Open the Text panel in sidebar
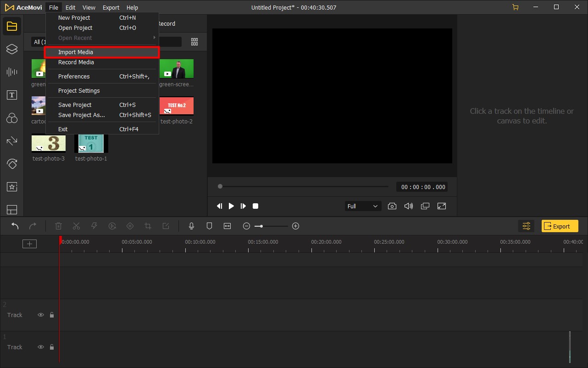Viewport: 588px width, 368px height. (12, 95)
